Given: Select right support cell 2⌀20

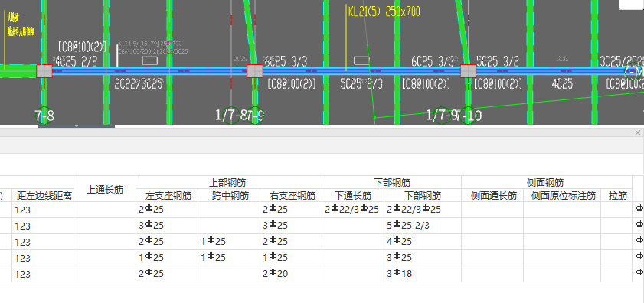Looking at the screenshot, I should (291, 274).
